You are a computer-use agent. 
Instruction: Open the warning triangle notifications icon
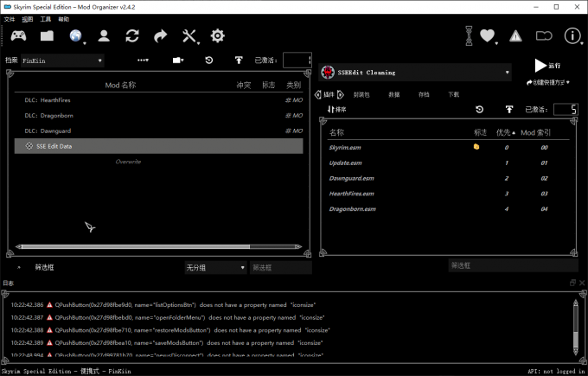[515, 36]
